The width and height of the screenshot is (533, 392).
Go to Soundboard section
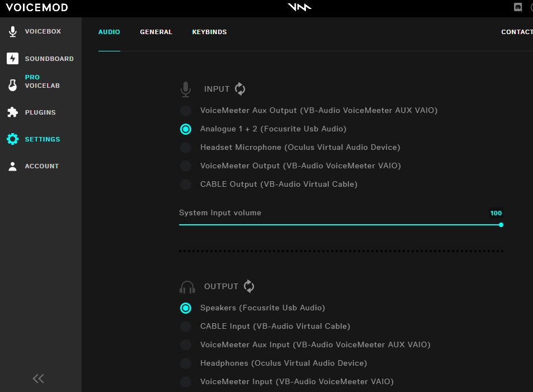point(49,59)
